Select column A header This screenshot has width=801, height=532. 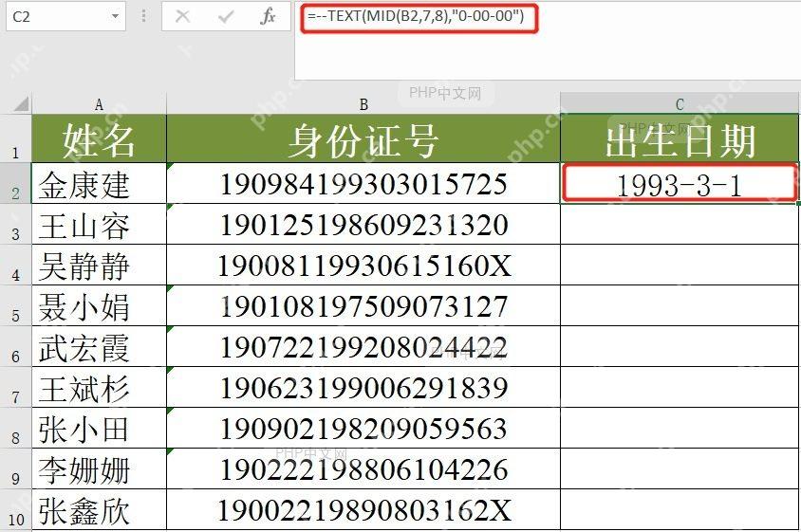(x=99, y=104)
